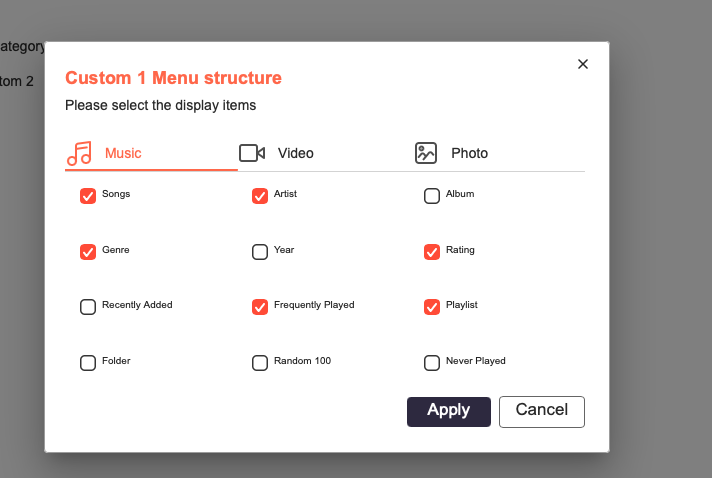Uncheck the Artist checkbox
The image size is (712, 478).
[x=260, y=196]
